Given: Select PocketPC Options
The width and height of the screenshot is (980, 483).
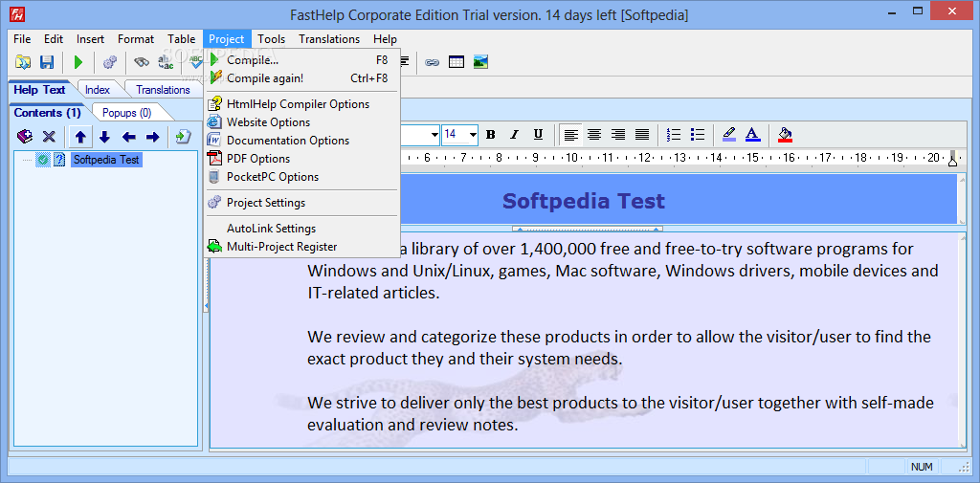Looking at the screenshot, I should 301,176.
